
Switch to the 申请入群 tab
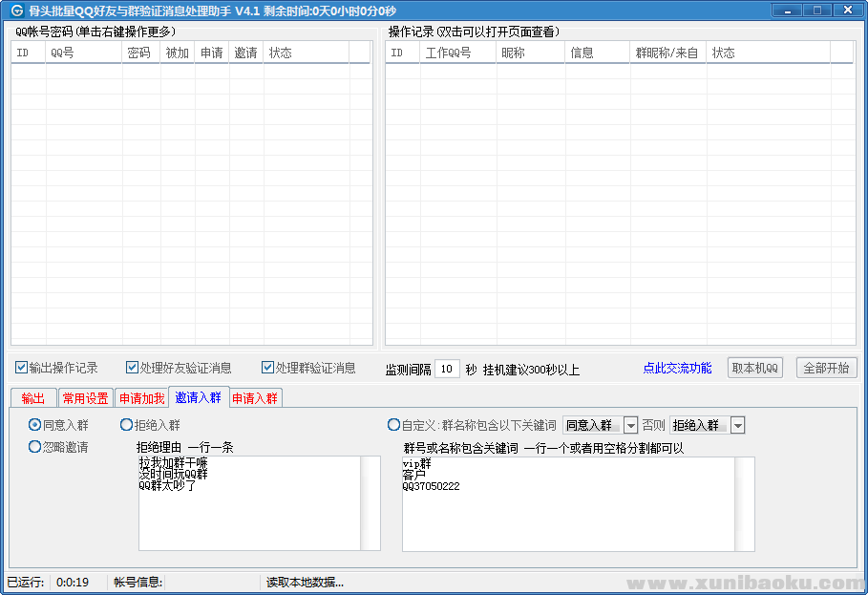pyautogui.click(x=255, y=398)
